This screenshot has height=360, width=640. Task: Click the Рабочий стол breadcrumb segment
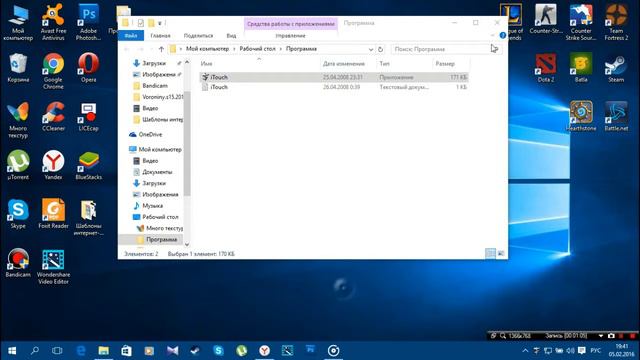[258, 49]
